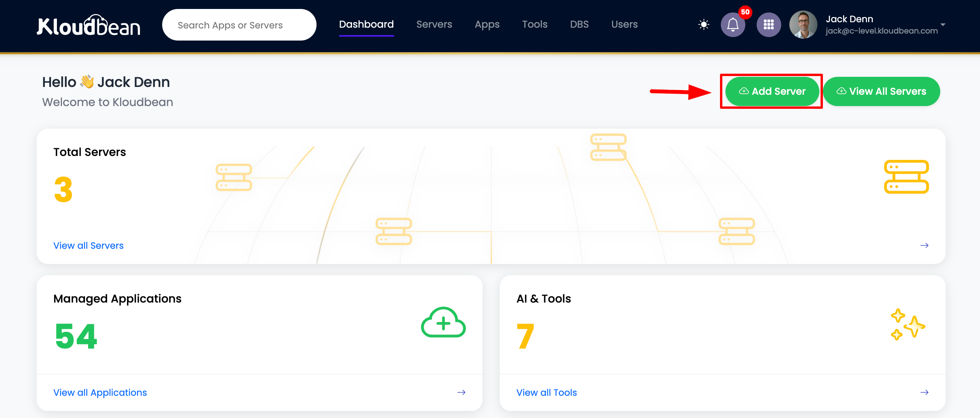Expand the user account dropdown arrow

tap(943, 25)
